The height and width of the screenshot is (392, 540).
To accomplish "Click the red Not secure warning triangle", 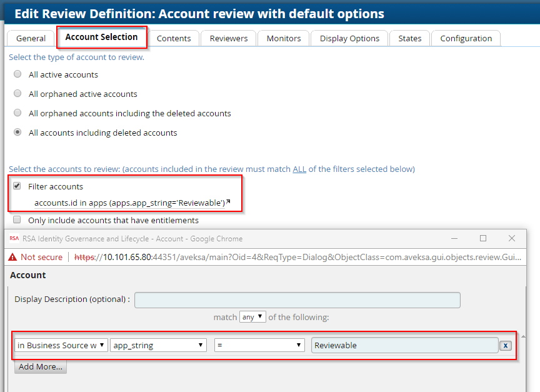I will pos(13,257).
